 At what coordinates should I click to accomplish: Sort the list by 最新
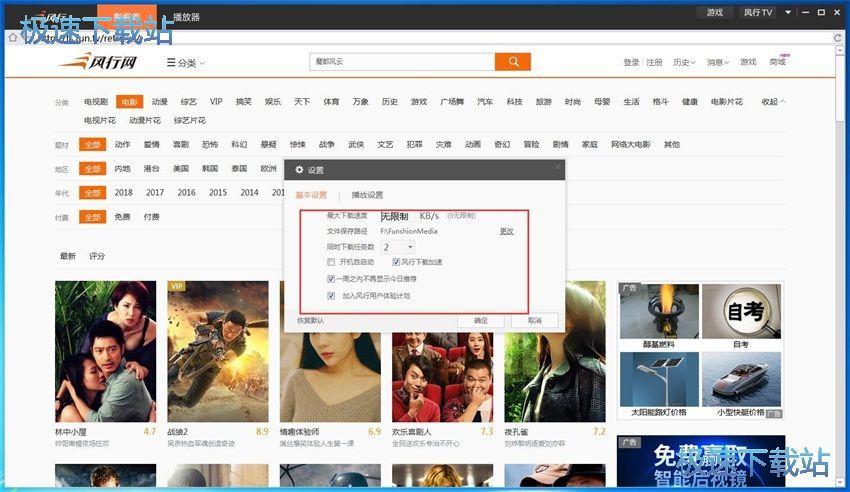coord(68,256)
